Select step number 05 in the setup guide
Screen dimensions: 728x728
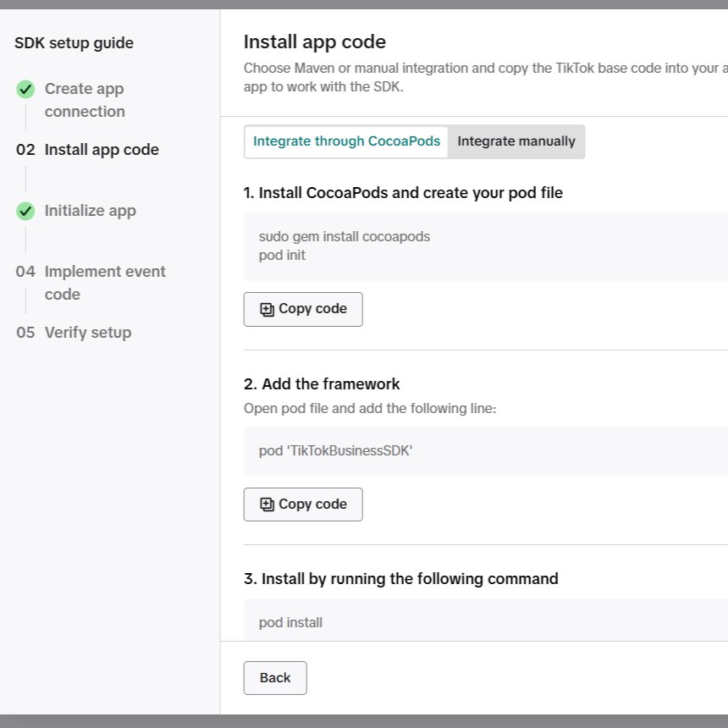point(25,333)
